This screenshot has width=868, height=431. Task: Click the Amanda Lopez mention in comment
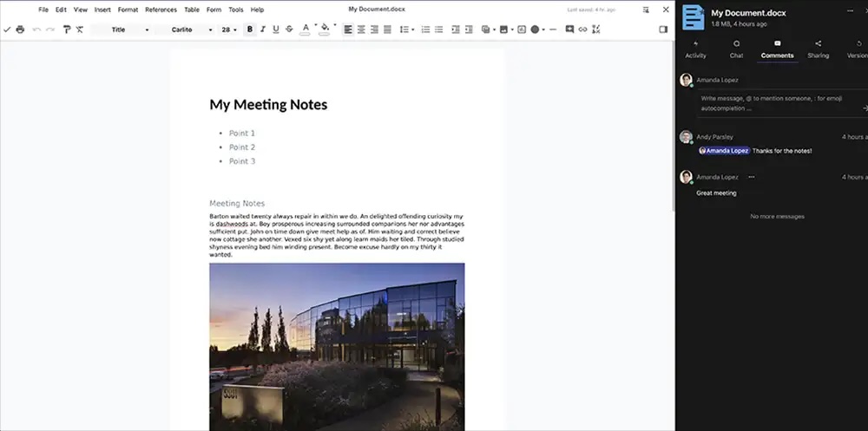[x=724, y=151]
